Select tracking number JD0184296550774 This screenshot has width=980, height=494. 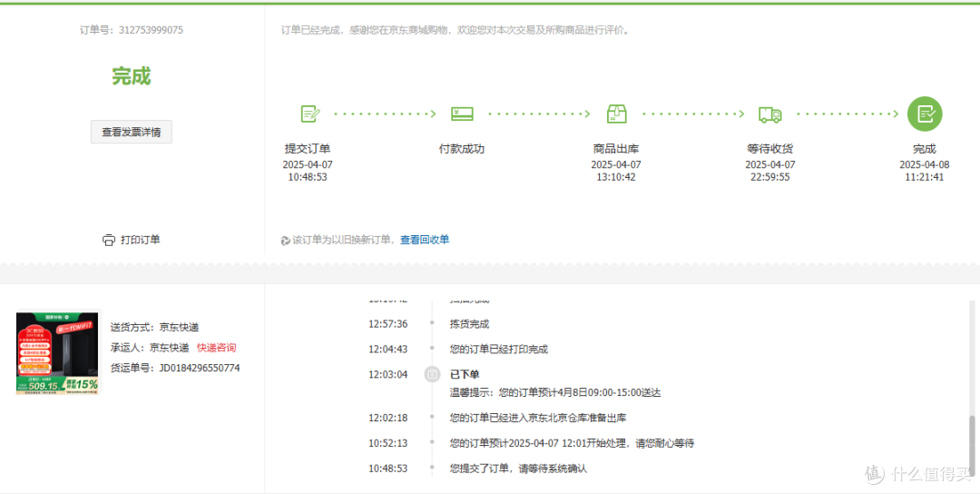click(x=200, y=368)
